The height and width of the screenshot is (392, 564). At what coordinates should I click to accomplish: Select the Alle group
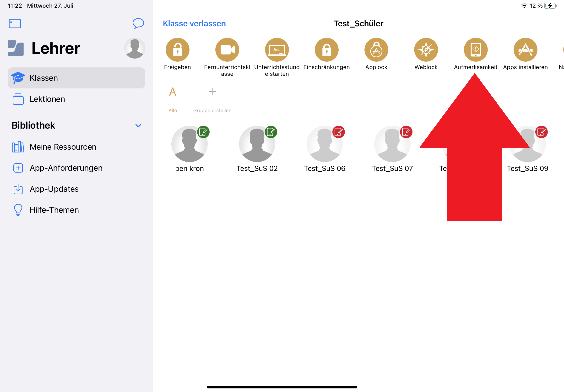tap(173, 99)
